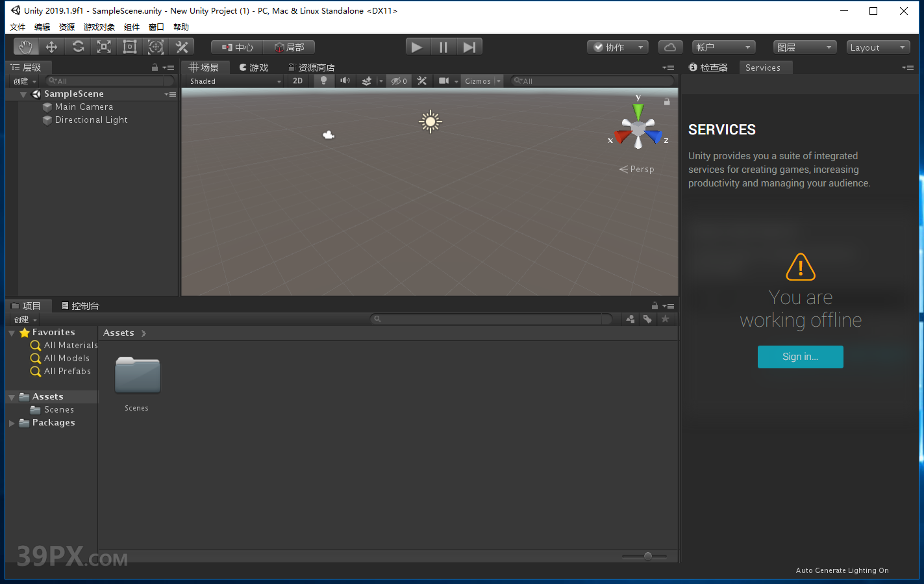Open the Layout dropdown
The image size is (924, 584).
pos(878,47)
